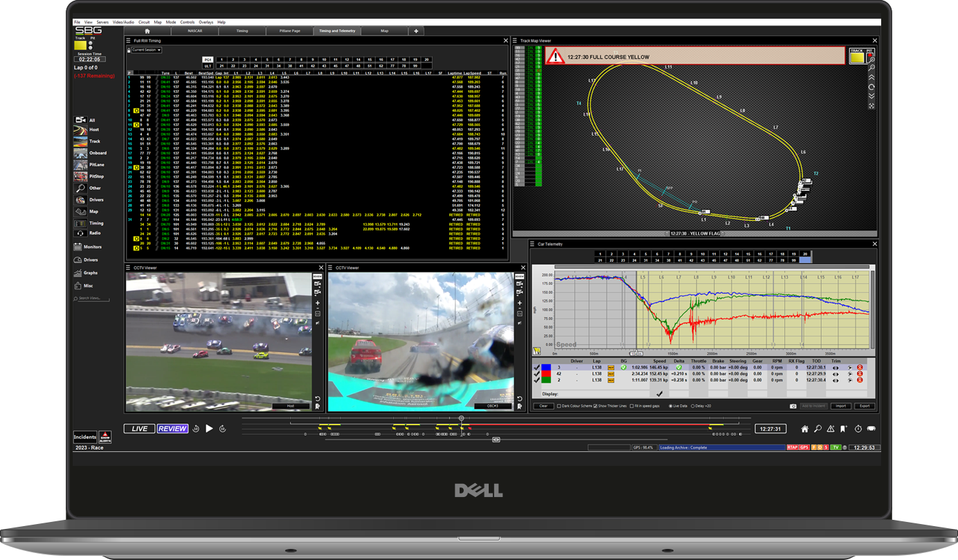The width and height of the screenshot is (958, 560).
Task: Open the Overlays menu
Action: [x=206, y=21]
